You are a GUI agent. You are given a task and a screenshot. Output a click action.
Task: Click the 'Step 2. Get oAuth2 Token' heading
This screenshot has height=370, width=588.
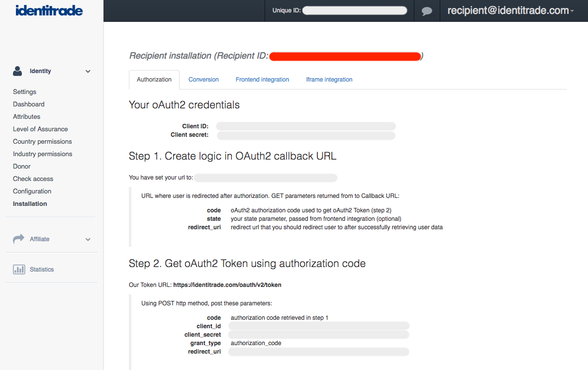click(247, 264)
